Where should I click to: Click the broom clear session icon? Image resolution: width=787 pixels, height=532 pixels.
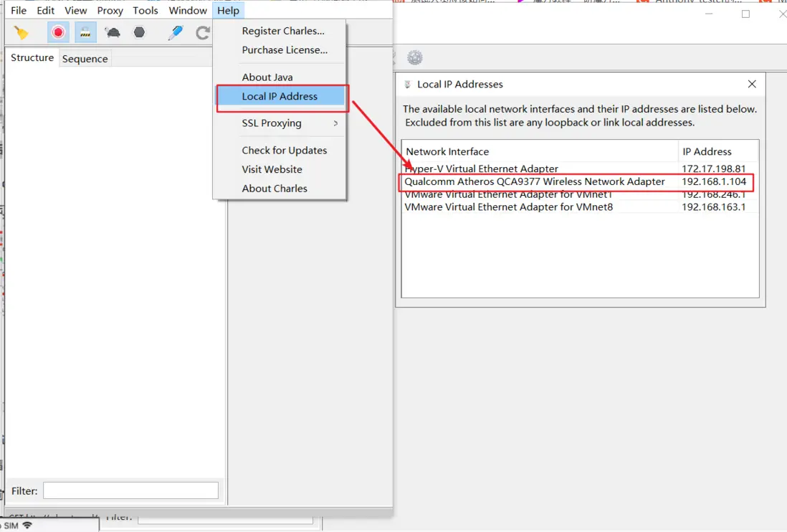(x=21, y=33)
